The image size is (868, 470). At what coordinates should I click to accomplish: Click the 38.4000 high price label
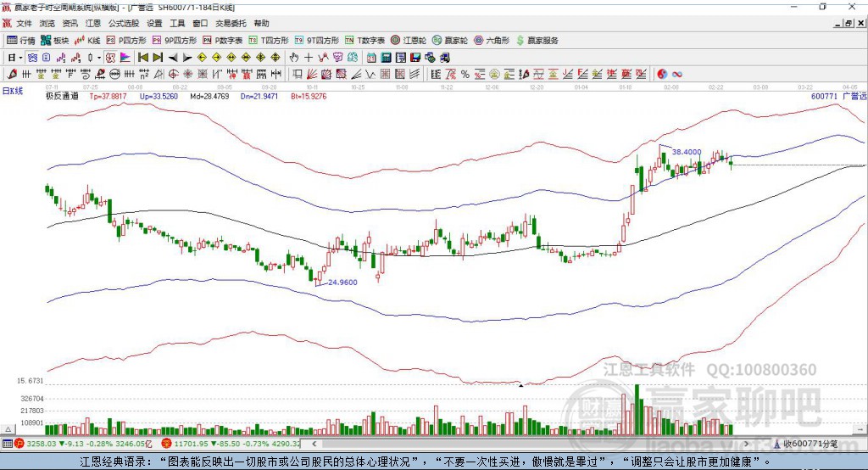[x=687, y=152]
